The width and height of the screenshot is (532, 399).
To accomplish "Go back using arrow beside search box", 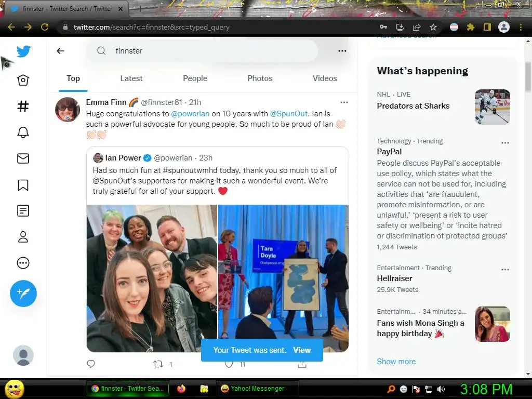I will coord(60,51).
